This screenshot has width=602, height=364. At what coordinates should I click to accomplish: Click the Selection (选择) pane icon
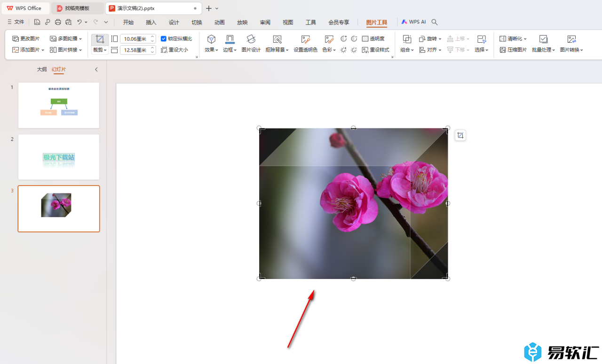(482, 39)
